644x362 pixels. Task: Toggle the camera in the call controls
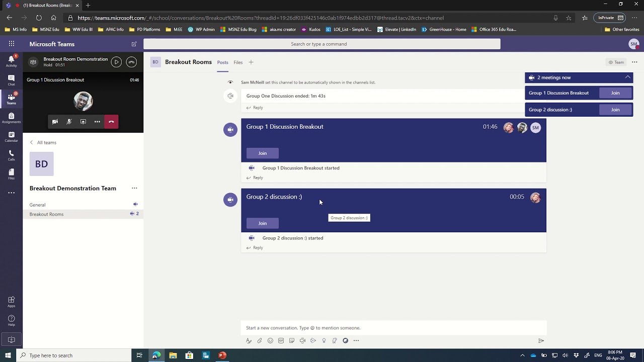[x=55, y=122]
